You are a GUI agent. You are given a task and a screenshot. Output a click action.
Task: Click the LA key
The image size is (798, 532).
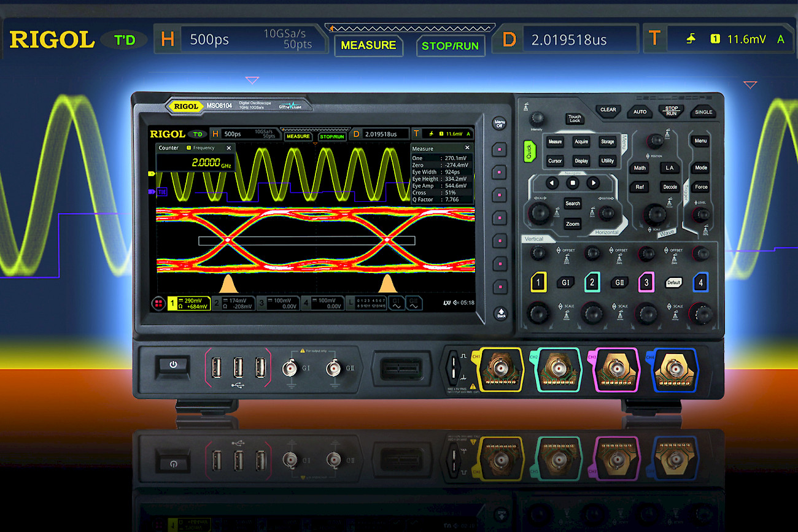(670, 168)
